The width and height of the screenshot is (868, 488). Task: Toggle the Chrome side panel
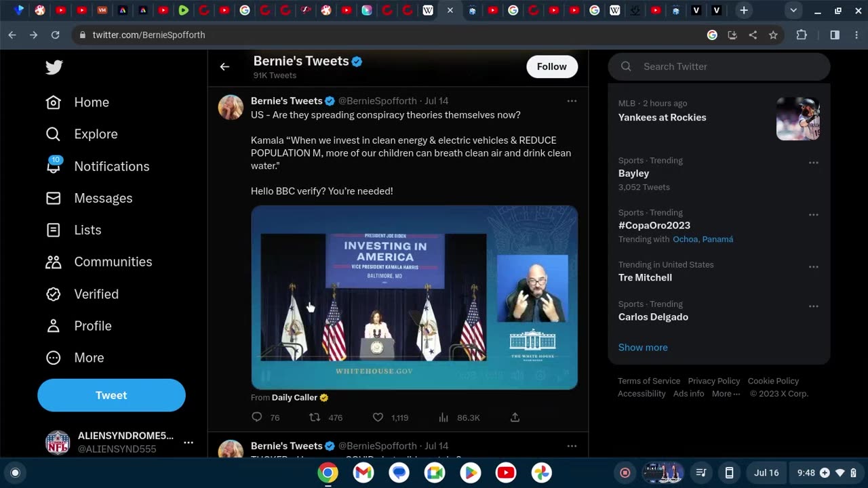click(835, 35)
